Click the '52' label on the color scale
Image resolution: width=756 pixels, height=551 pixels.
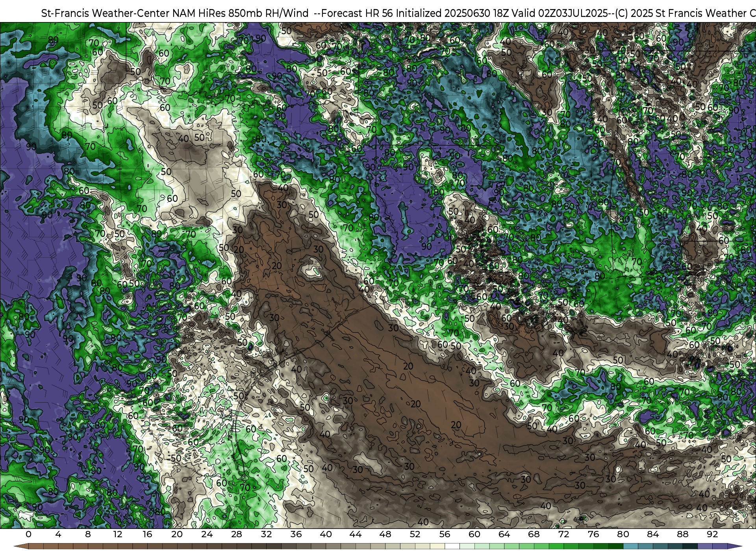tap(415, 534)
